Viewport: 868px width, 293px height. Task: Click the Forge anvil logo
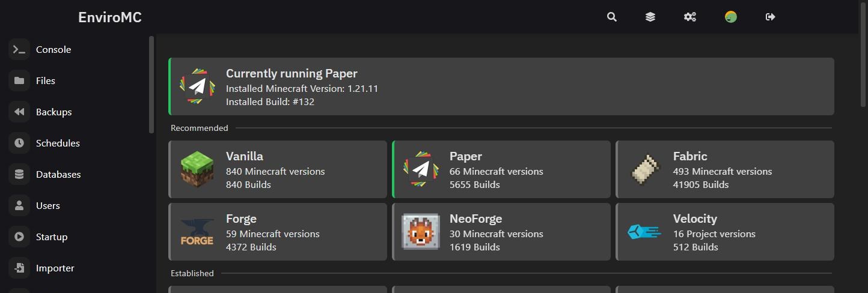197,232
